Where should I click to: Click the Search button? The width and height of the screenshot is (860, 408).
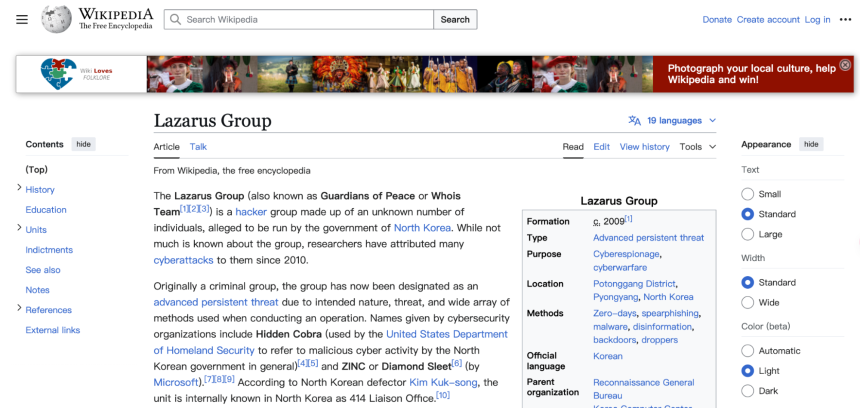455,19
